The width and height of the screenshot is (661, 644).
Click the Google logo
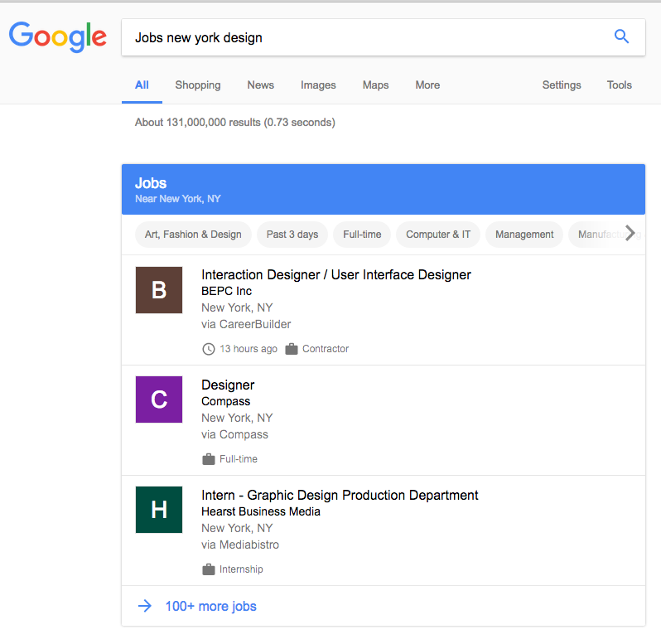(58, 37)
